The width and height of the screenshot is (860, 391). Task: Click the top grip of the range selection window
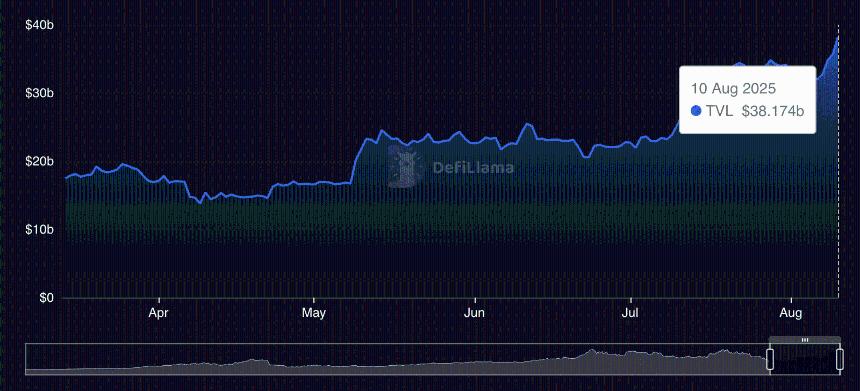click(805, 340)
